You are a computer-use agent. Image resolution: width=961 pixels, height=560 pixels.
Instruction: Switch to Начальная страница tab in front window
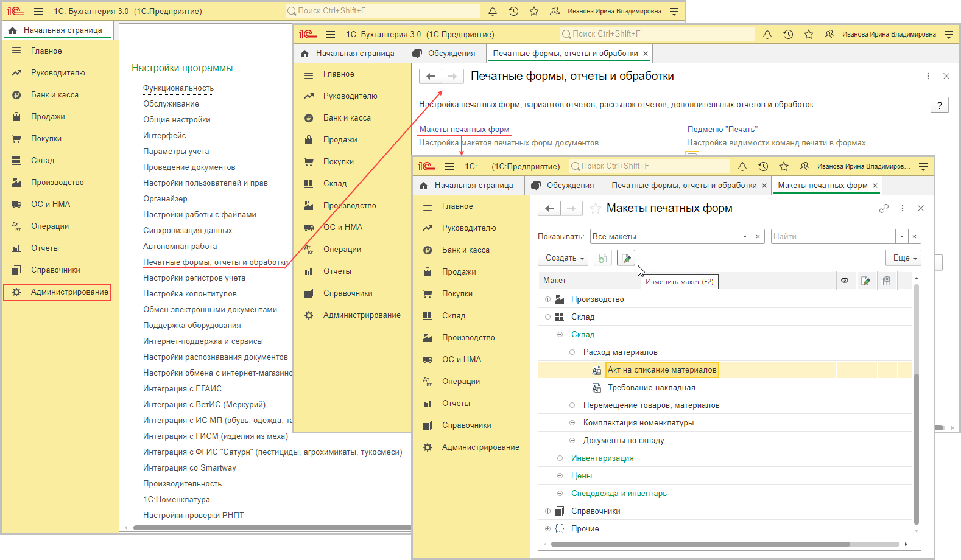(468, 186)
